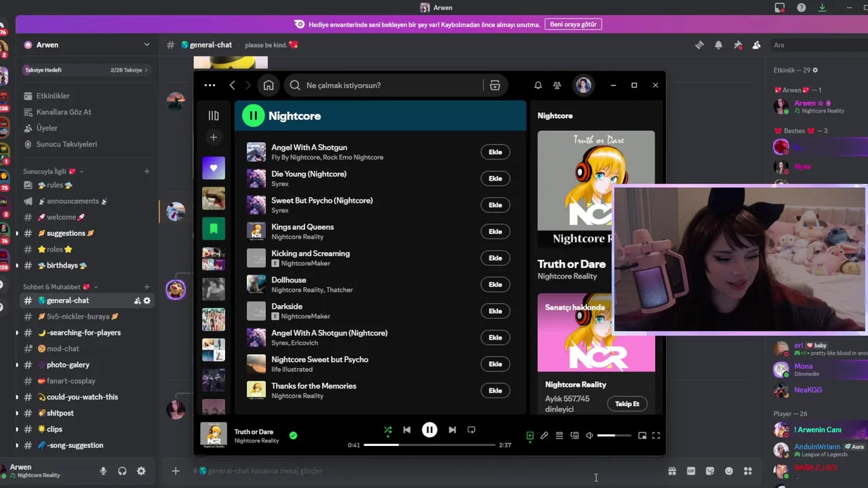Open Spotify friend activity icon
Image resolution: width=868 pixels, height=488 pixels.
[557, 85]
